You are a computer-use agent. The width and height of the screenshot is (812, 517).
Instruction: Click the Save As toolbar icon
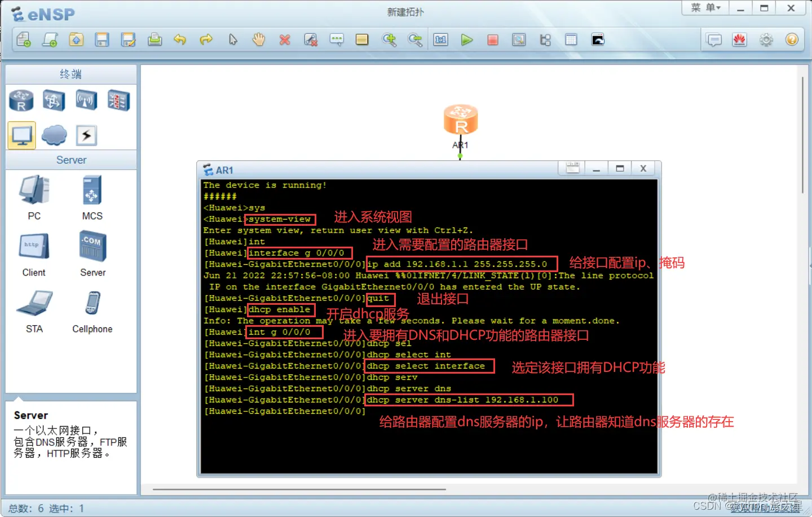point(129,40)
